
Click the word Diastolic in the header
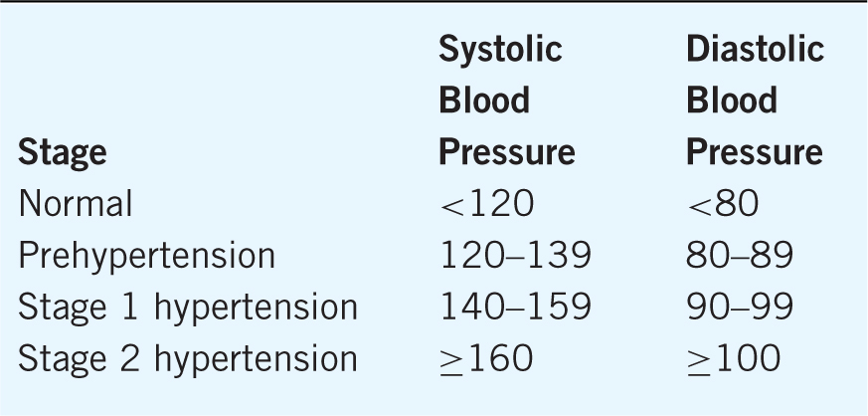coord(755,49)
